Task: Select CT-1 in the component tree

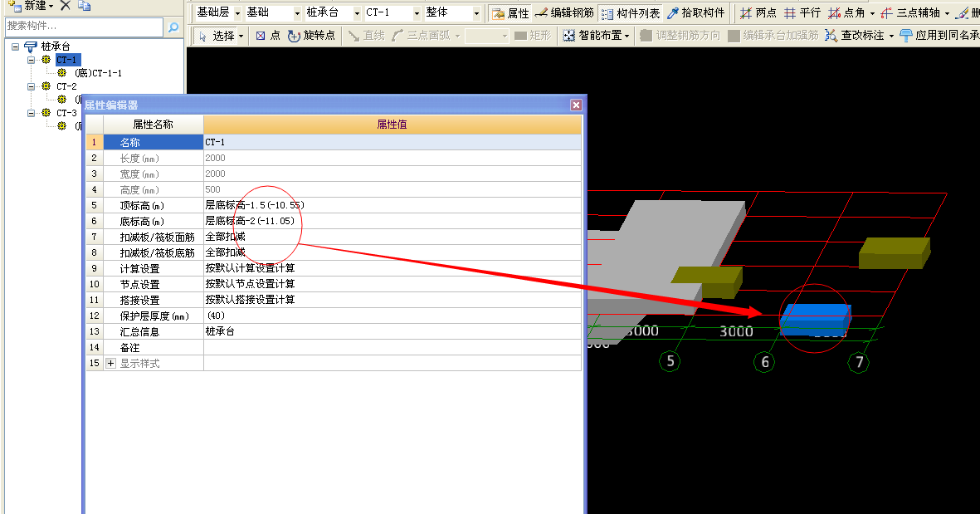Action: [67, 60]
